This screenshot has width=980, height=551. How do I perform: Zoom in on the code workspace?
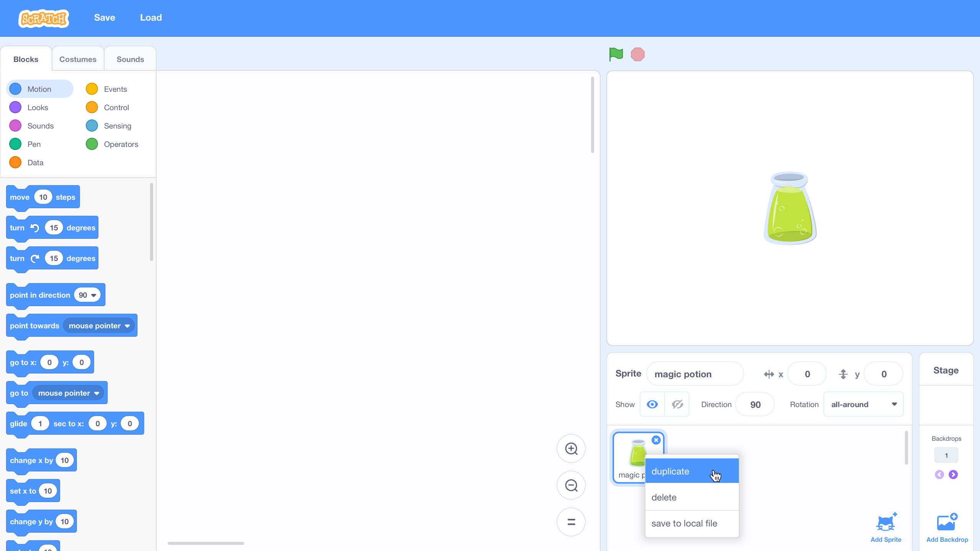(x=571, y=448)
